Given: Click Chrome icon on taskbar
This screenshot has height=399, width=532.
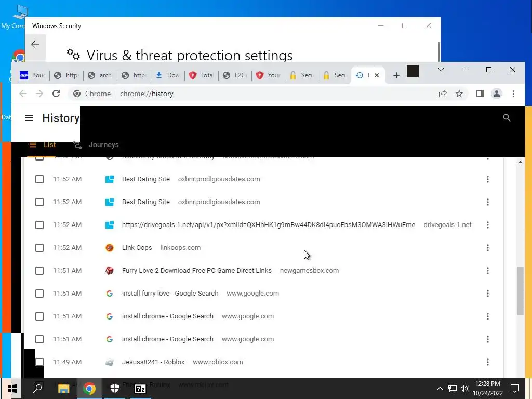Looking at the screenshot, I should [x=89, y=389].
